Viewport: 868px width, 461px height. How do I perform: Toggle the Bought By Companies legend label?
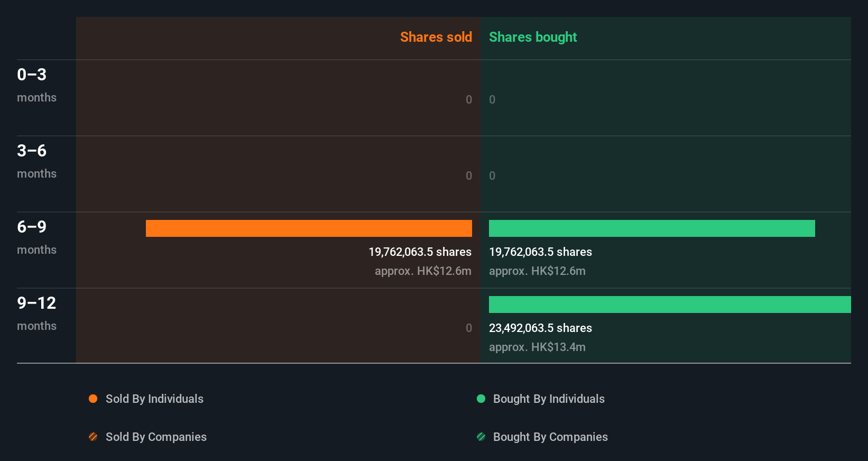pos(550,437)
